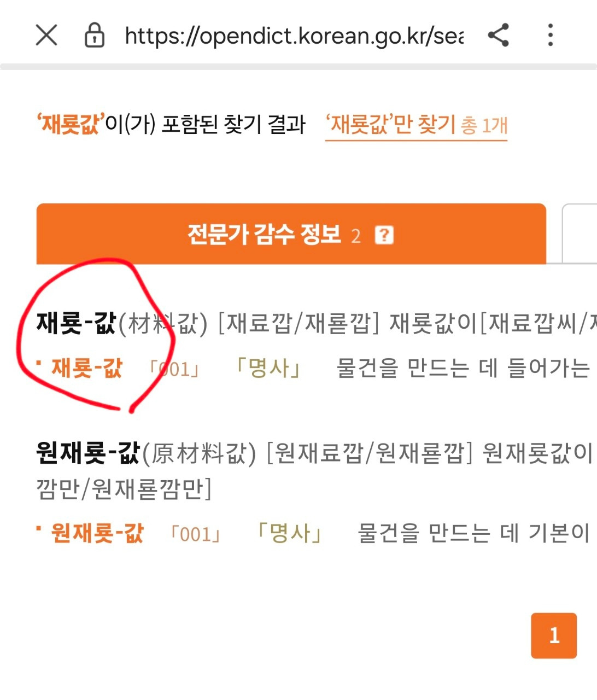This screenshot has width=597, height=700.
Task: Open the orange 재룟-값 definition link
Action: (x=86, y=368)
